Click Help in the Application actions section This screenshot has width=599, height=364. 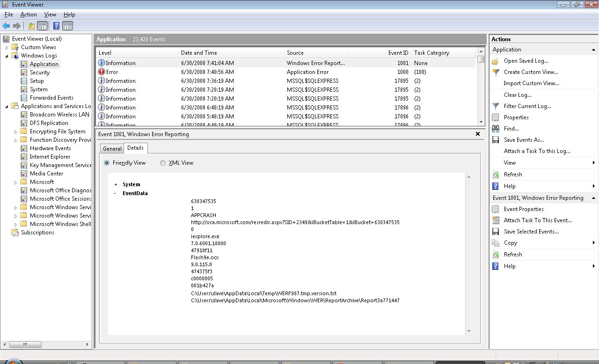[510, 186]
